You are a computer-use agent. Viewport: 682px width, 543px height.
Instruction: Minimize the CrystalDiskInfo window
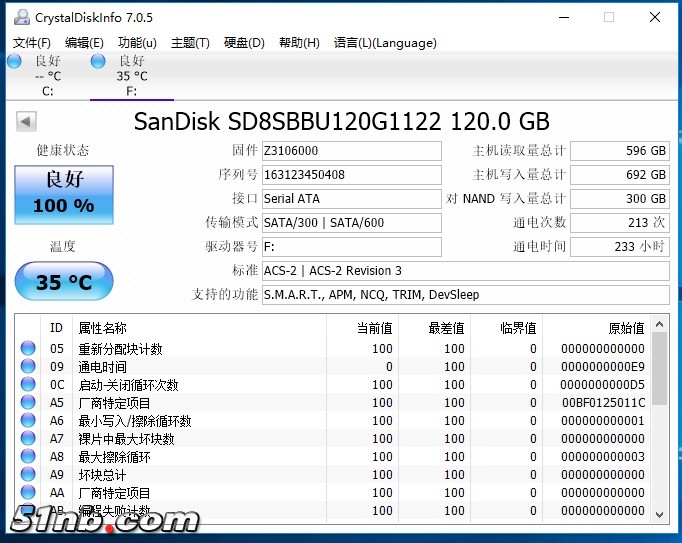tap(564, 17)
